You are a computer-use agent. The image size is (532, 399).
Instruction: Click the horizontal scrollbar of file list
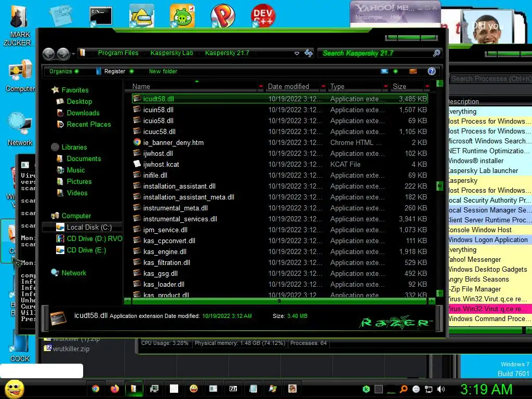[x=280, y=301]
